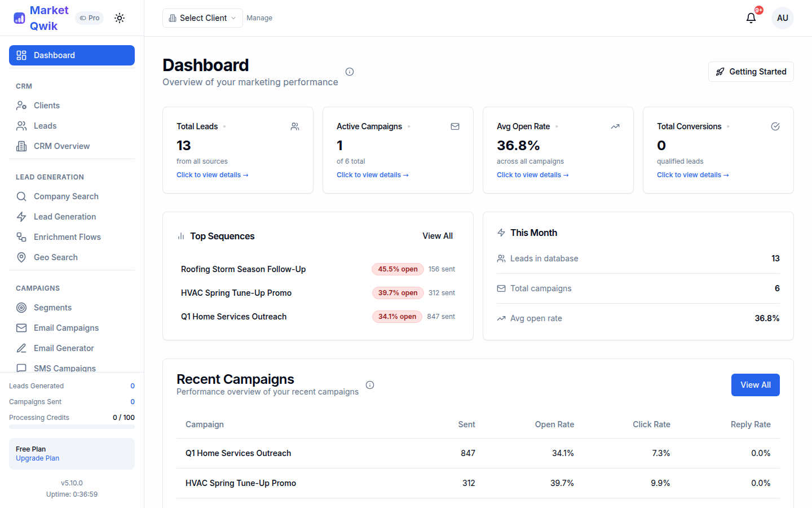This screenshot has height=508, width=812.
Task: Click the Pro badge toggle near the logo
Action: (x=89, y=17)
